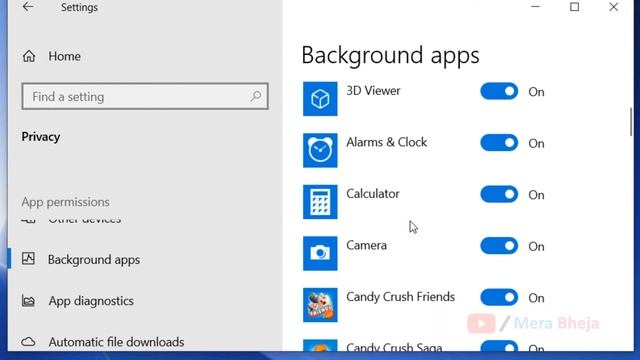Turn off Alarms & Clock background toggle
The image size is (640, 360).
tap(499, 143)
